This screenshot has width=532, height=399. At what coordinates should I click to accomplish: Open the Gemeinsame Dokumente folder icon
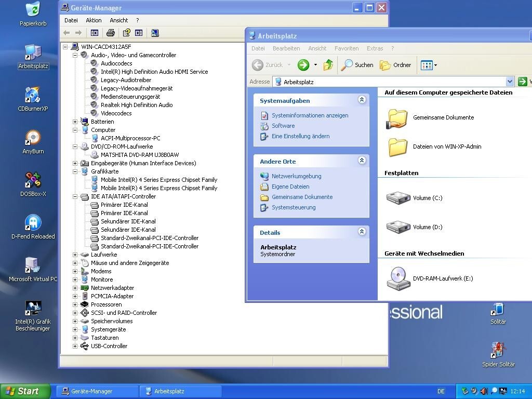[x=396, y=119]
